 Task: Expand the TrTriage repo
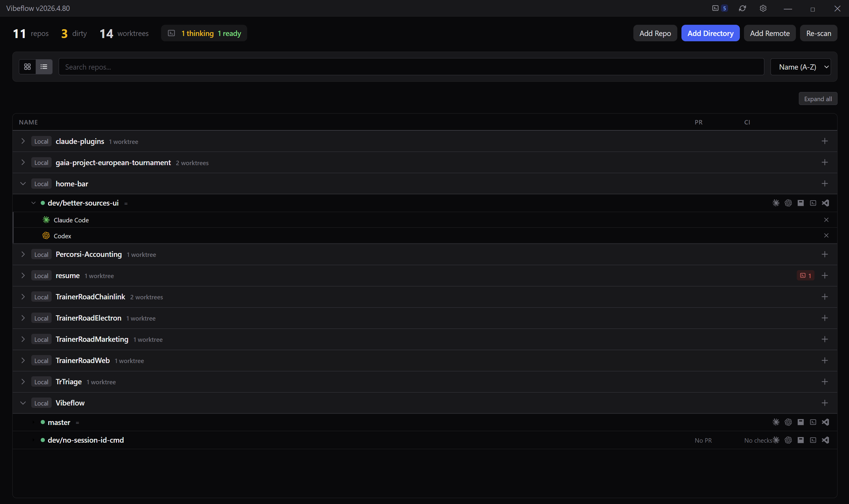tap(23, 382)
